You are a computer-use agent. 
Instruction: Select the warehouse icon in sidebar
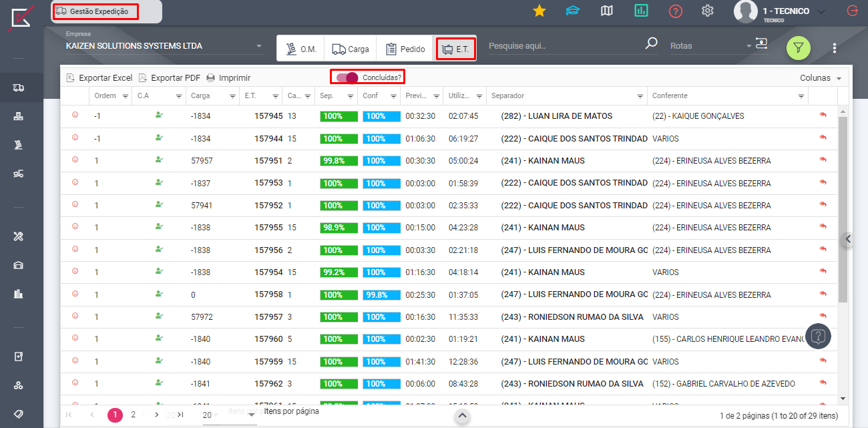pyautogui.click(x=19, y=265)
